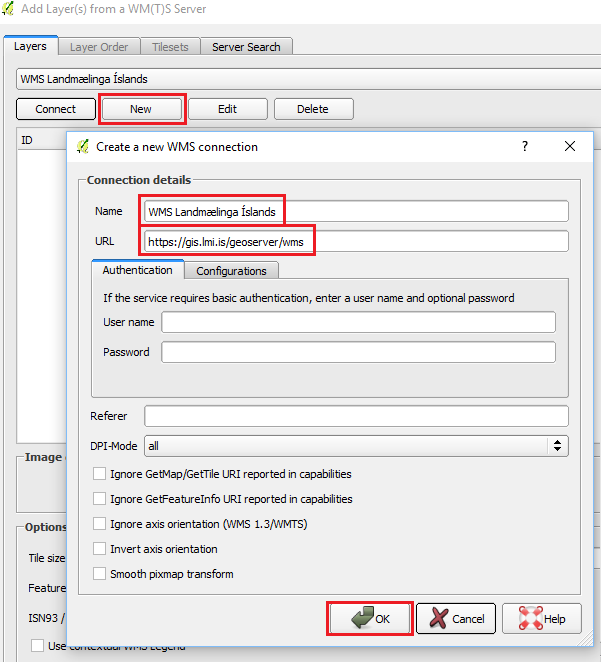
Task: Click the User name input field
Action: [x=358, y=322]
